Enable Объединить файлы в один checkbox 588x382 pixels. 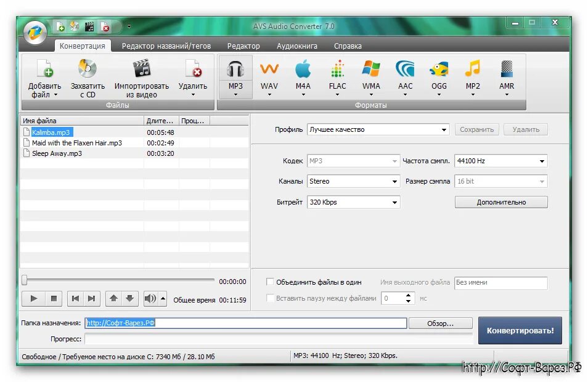(269, 282)
